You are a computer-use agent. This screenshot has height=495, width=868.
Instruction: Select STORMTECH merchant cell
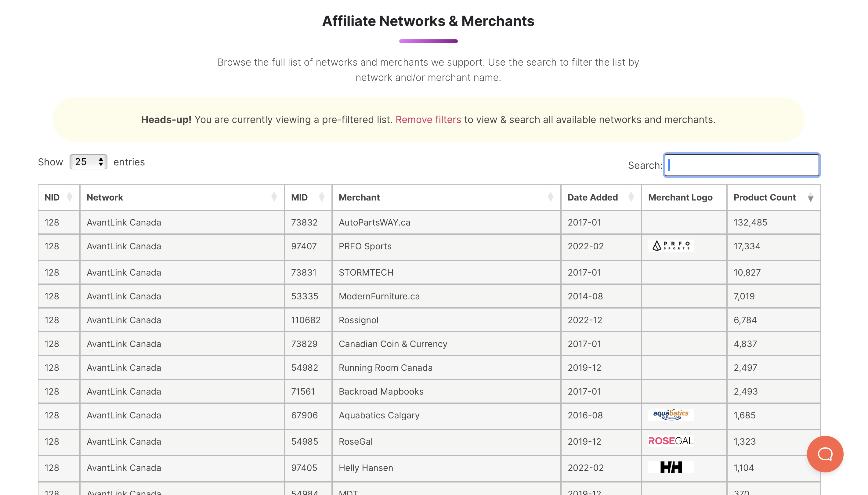pyautogui.click(x=446, y=272)
